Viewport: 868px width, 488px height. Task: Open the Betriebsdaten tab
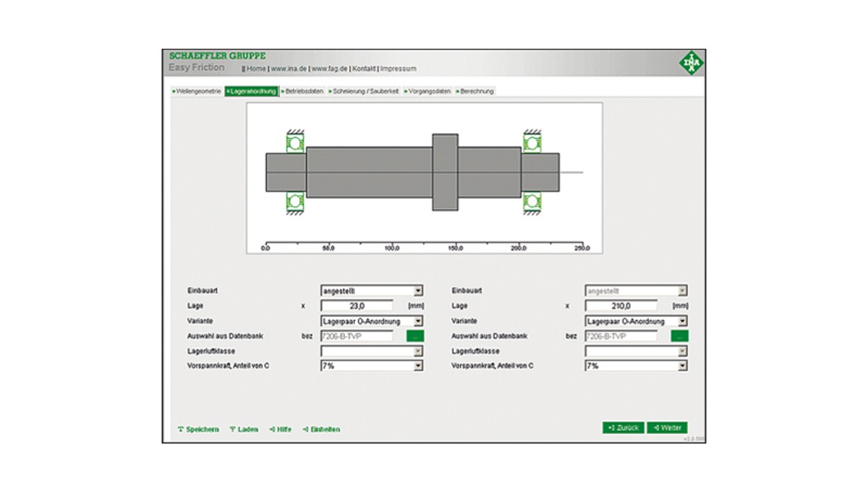pyautogui.click(x=302, y=92)
